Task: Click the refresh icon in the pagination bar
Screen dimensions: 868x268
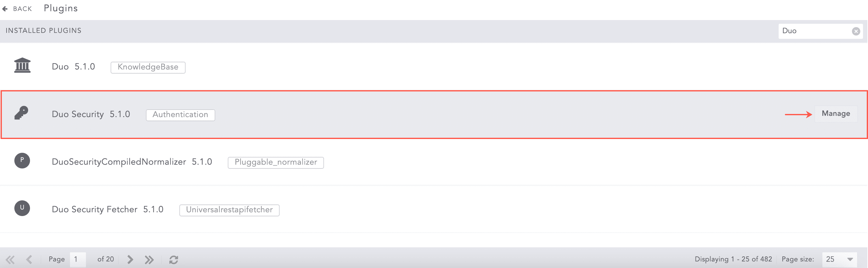Action: 174,259
